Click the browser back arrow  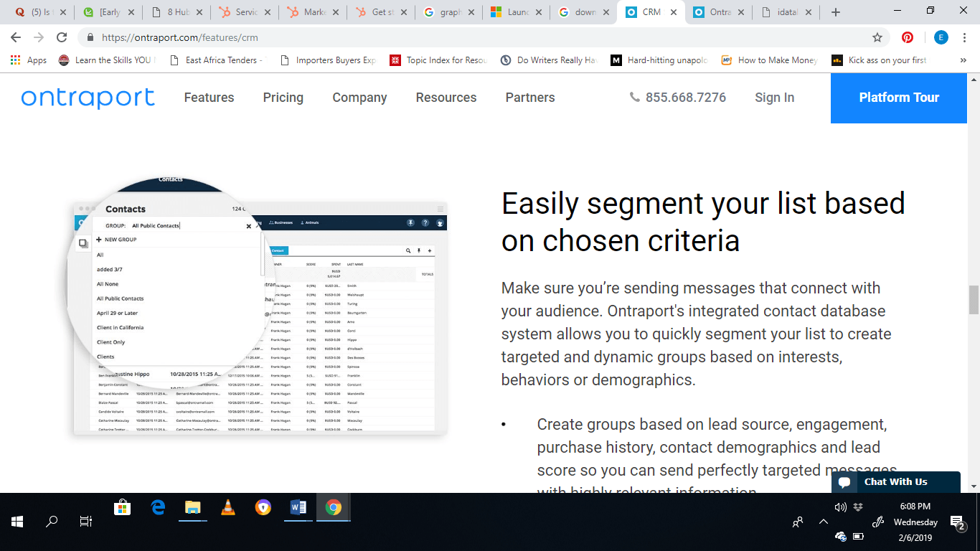point(16,37)
